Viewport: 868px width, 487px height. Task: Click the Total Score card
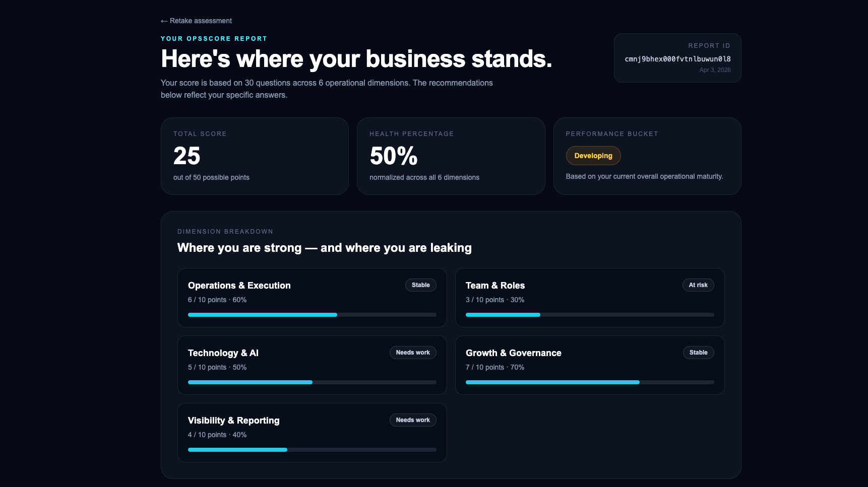point(255,156)
